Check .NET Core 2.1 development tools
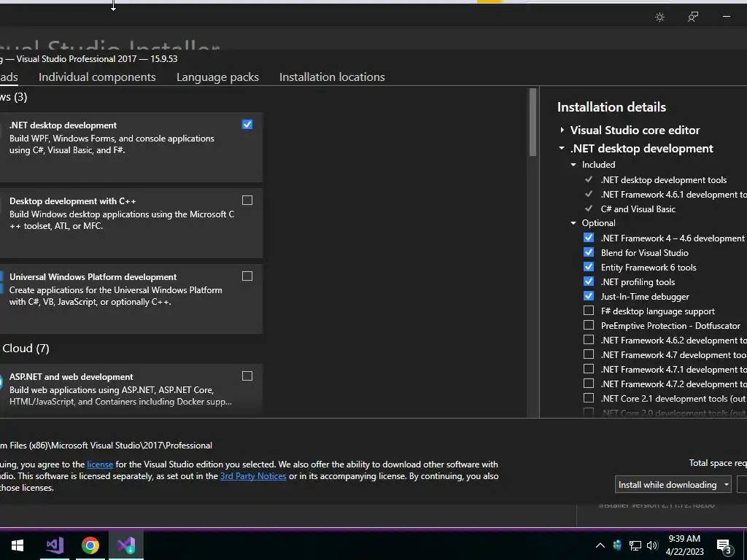 tap(589, 398)
